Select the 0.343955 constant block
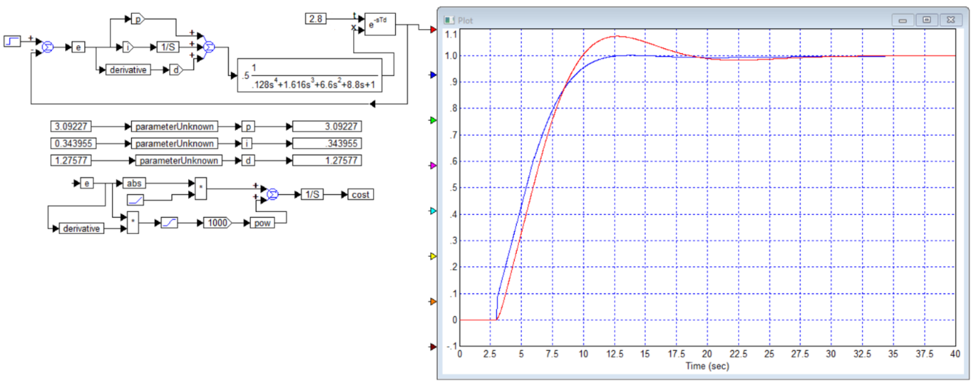Screen dimensions: 980x388 [x=73, y=144]
